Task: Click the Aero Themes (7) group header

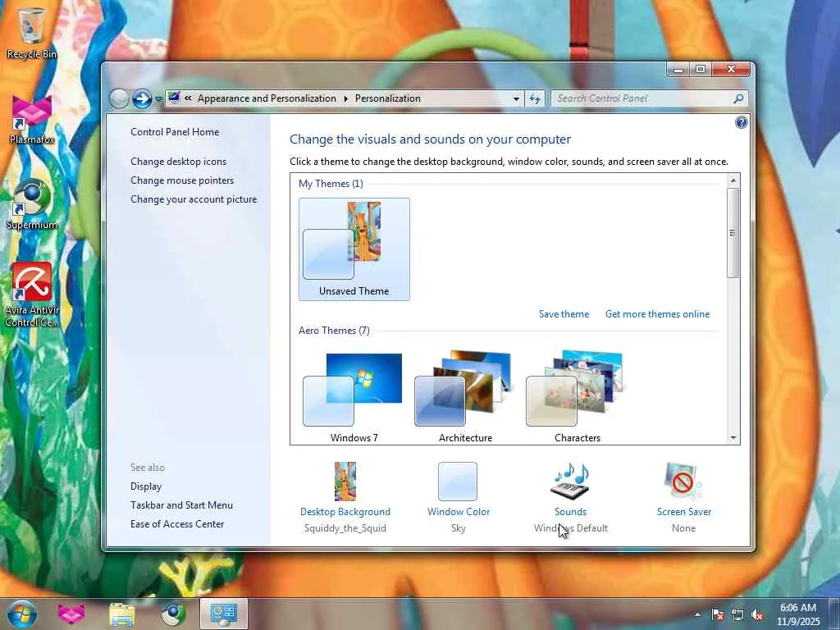Action: (334, 331)
